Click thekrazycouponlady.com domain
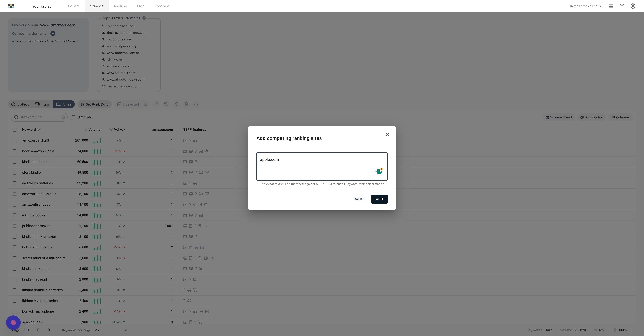This screenshot has height=336, width=644. click(127, 33)
